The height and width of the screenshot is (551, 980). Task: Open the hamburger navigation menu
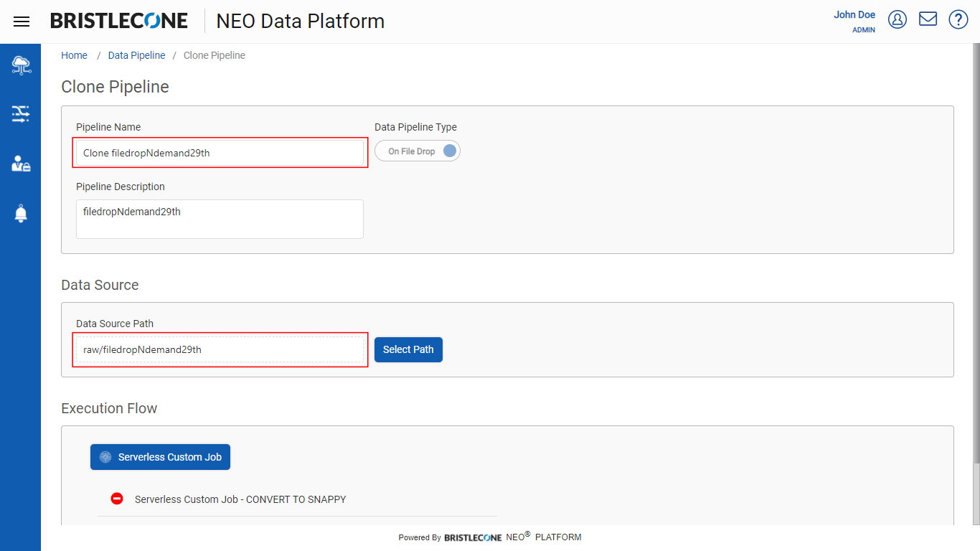click(22, 22)
